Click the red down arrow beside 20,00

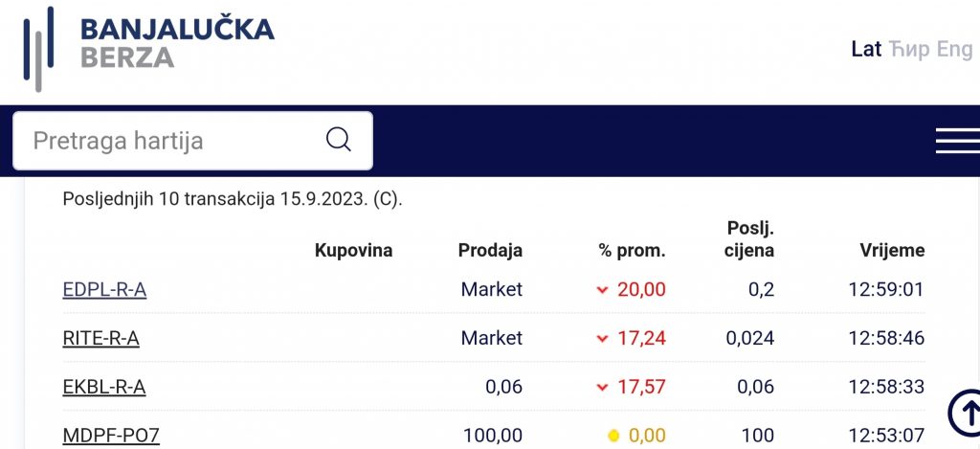pyautogui.click(x=603, y=290)
